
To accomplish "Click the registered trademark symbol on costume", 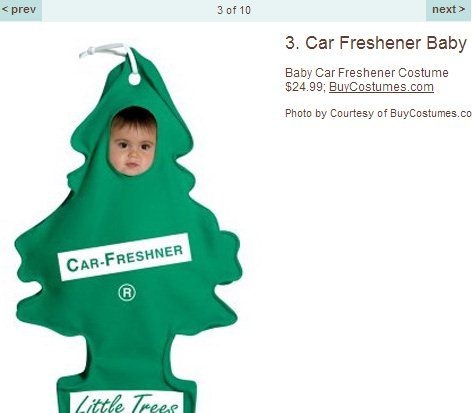I will pyautogui.click(x=127, y=293).
